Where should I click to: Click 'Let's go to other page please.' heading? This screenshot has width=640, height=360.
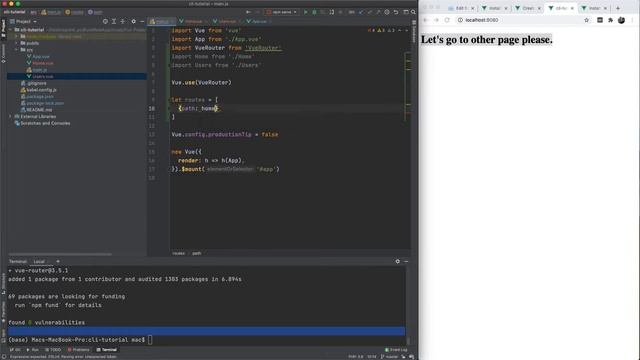click(487, 40)
